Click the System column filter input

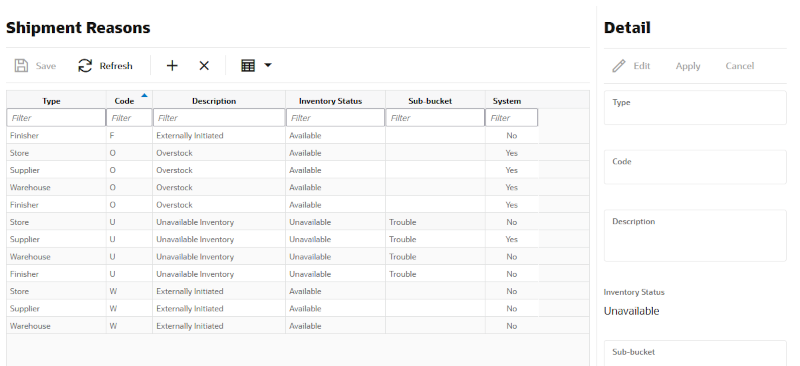click(512, 118)
